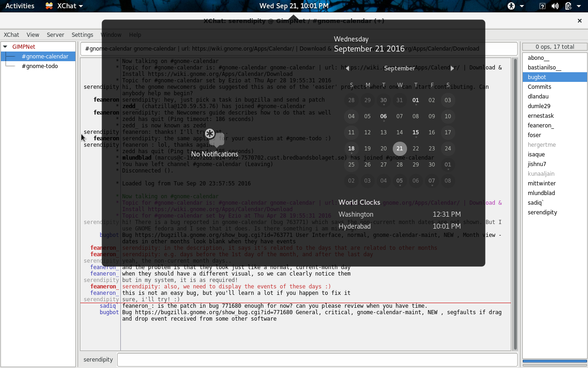The height and width of the screenshot is (368, 588).
Task: Select day 15 in the calendar
Action: 416,132
